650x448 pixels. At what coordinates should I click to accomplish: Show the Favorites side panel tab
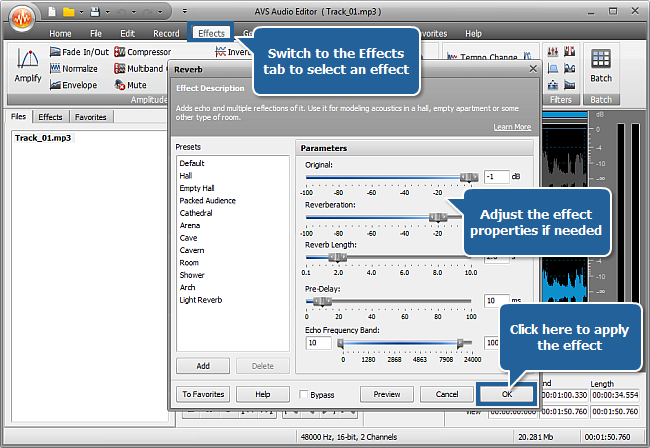tap(90, 117)
